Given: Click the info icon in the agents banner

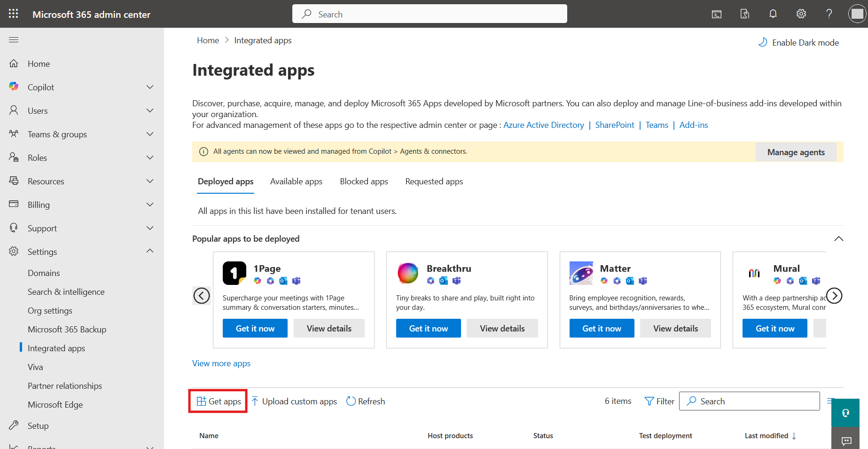Looking at the screenshot, I should [203, 151].
